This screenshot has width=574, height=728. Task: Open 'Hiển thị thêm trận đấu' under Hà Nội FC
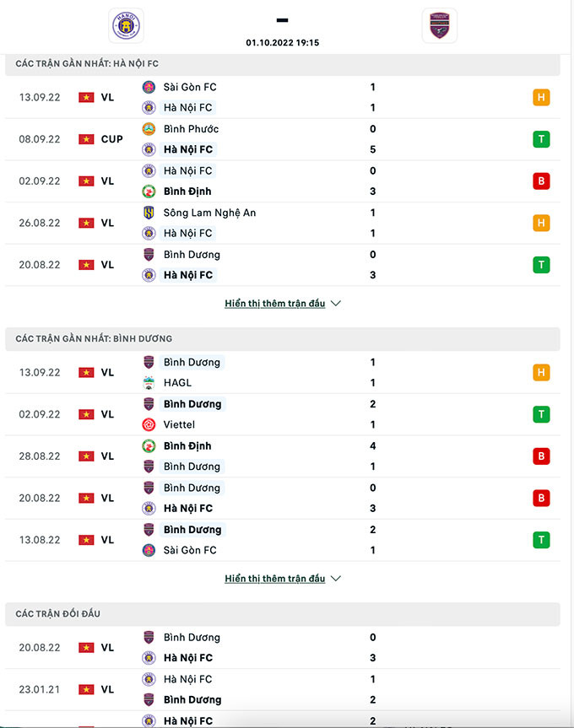(274, 304)
